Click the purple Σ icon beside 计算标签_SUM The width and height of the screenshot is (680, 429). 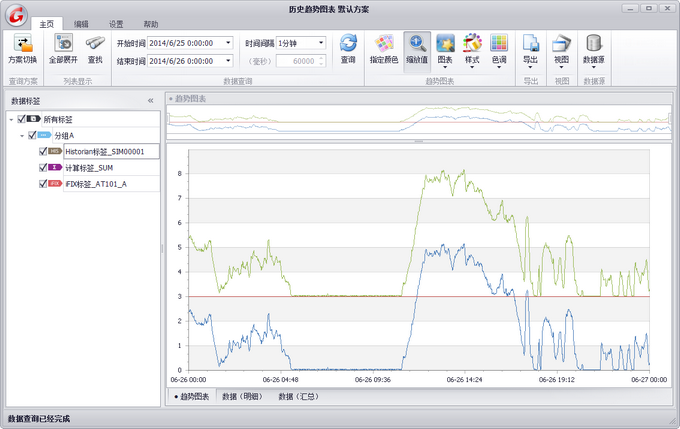tap(55, 167)
